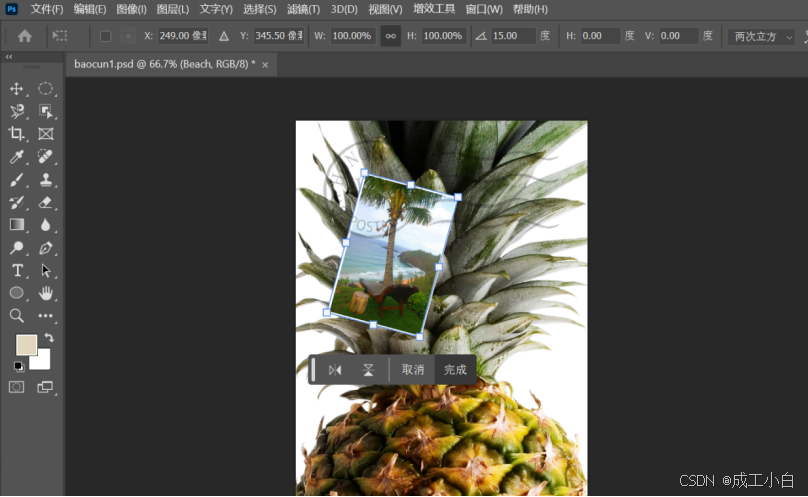Click the rotation angle field 15.00
Image resolution: width=808 pixels, height=497 pixels.
512,36
